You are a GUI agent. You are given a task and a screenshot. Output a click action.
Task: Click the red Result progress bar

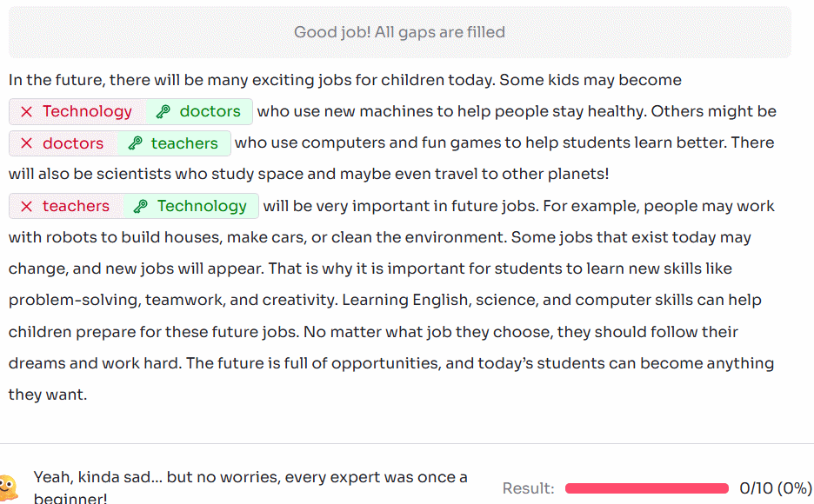646,488
